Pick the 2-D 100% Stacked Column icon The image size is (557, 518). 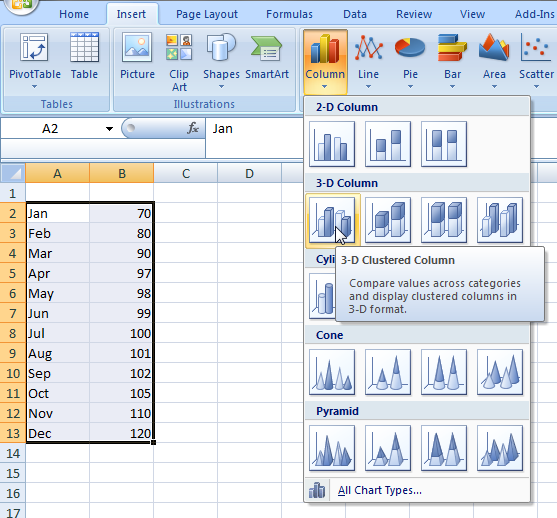[444, 144]
